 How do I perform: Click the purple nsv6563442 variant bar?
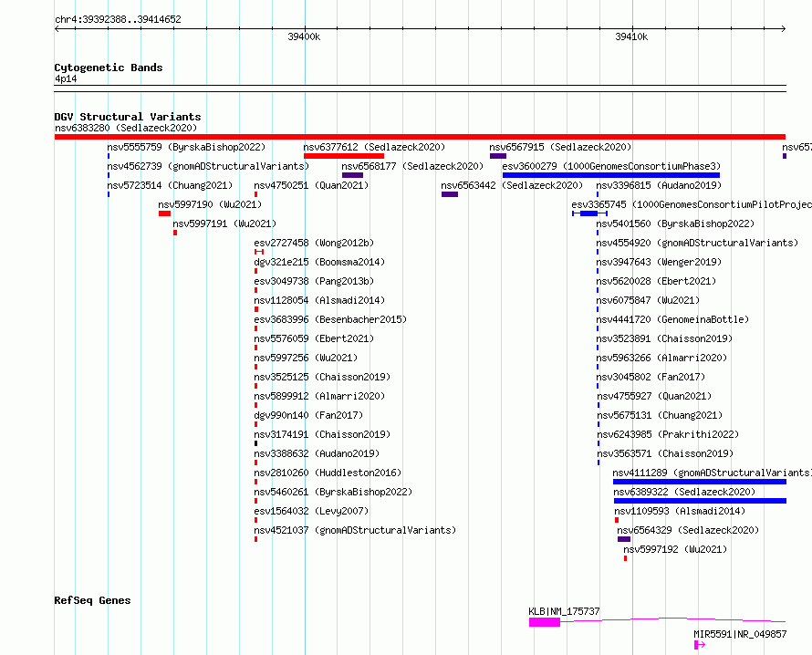pos(450,194)
